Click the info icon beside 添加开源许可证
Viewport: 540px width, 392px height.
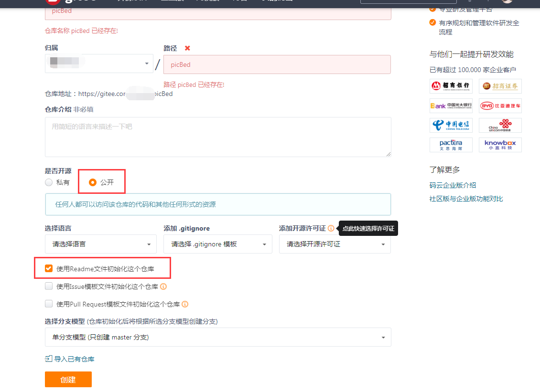[x=331, y=229]
